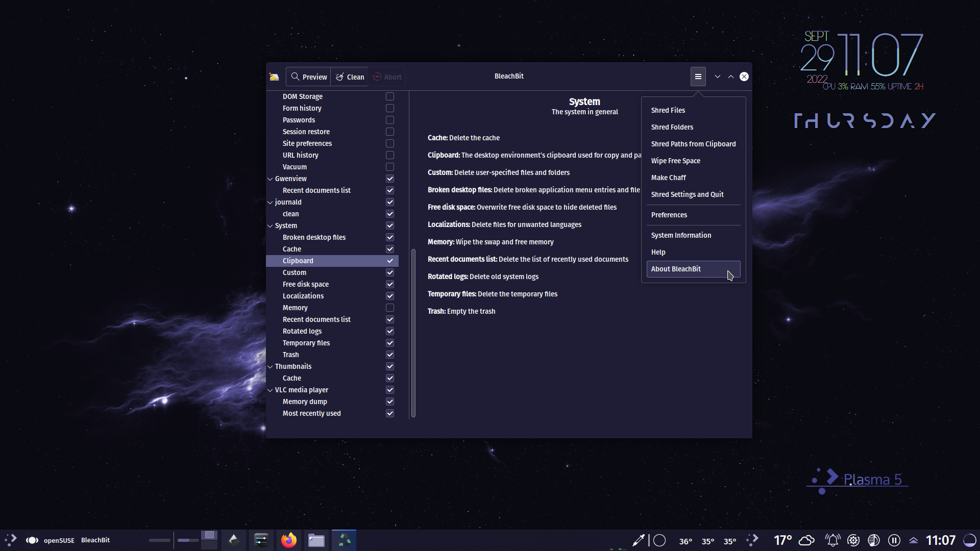
Task: Enable the DOM Storage checkbox
Action: tap(390, 96)
